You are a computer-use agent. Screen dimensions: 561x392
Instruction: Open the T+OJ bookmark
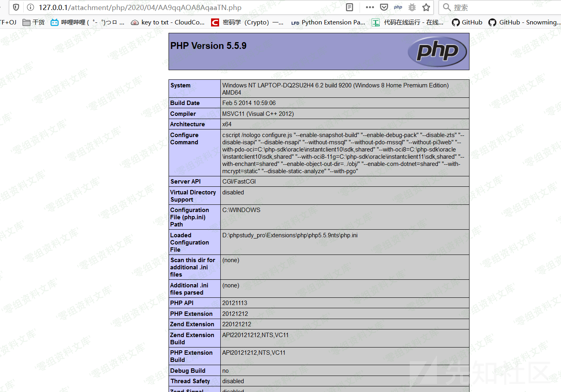pos(8,22)
